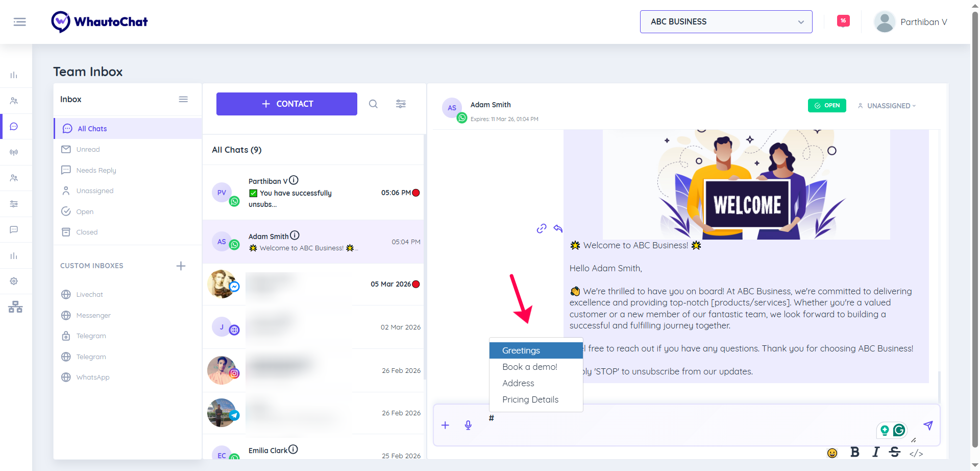Open the Unread inbox filter
This screenshot has height=471, width=980.
[88, 150]
